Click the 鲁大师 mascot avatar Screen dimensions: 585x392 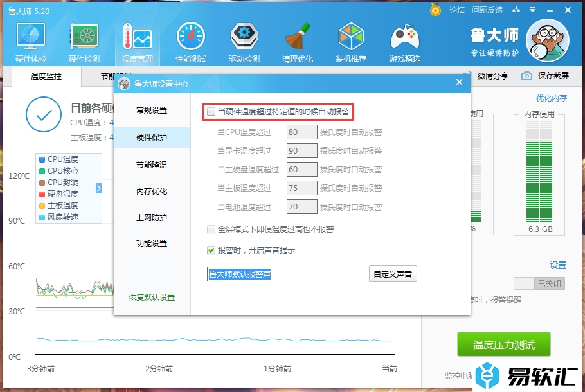pyautogui.click(x=547, y=41)
